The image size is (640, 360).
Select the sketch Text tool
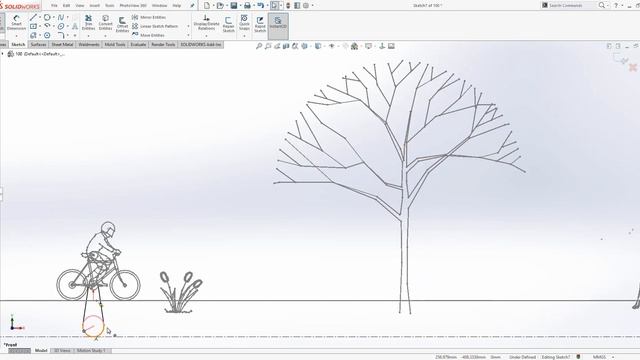pos(75,26)
